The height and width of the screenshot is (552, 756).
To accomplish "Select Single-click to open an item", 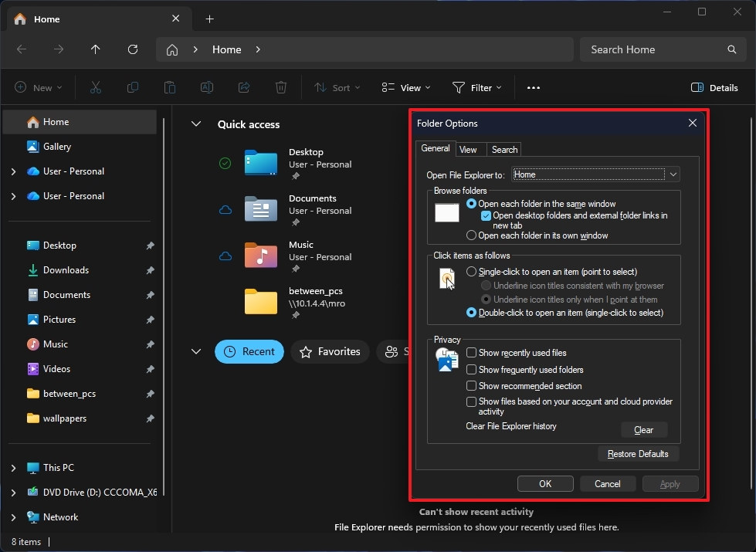I will (x=471, y=271).
